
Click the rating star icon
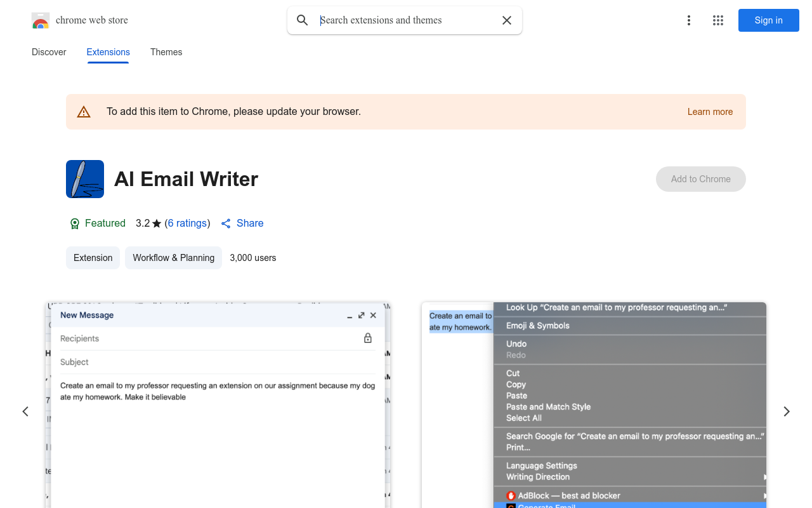(x=157, y=224)
